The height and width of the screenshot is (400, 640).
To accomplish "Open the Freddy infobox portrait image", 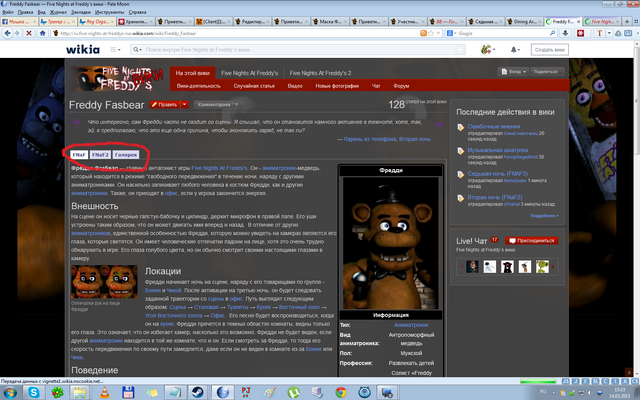I will click(x=391, y=242).
